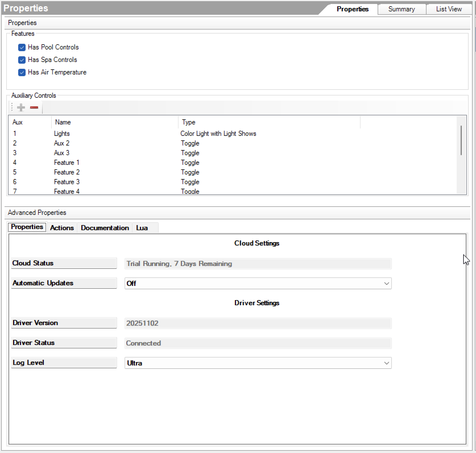
Task: Disable the Has Air Temperature checkbox
Action: pyautogui.click(x=22, y=72)
